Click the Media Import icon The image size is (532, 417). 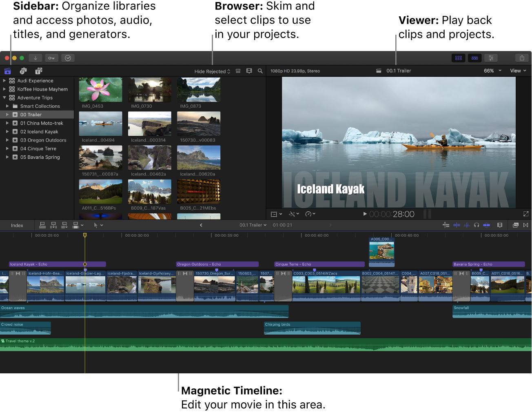coord(35,58)
